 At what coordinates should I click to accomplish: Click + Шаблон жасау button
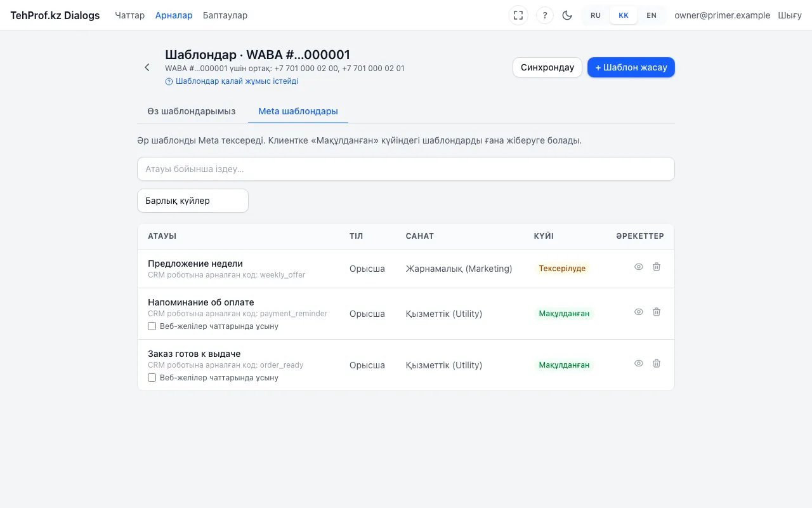631,67
